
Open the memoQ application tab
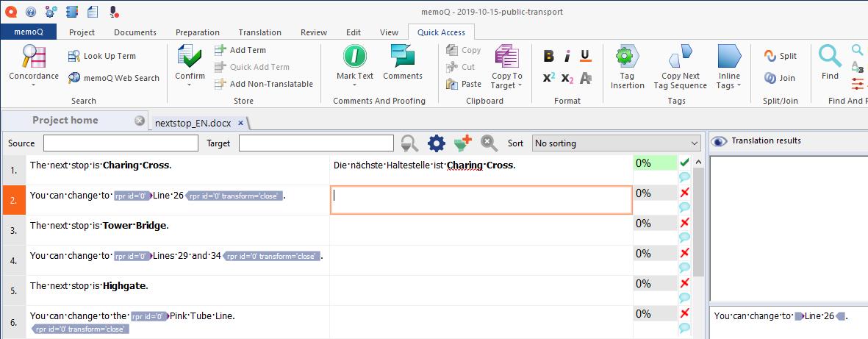pos(28,32)
